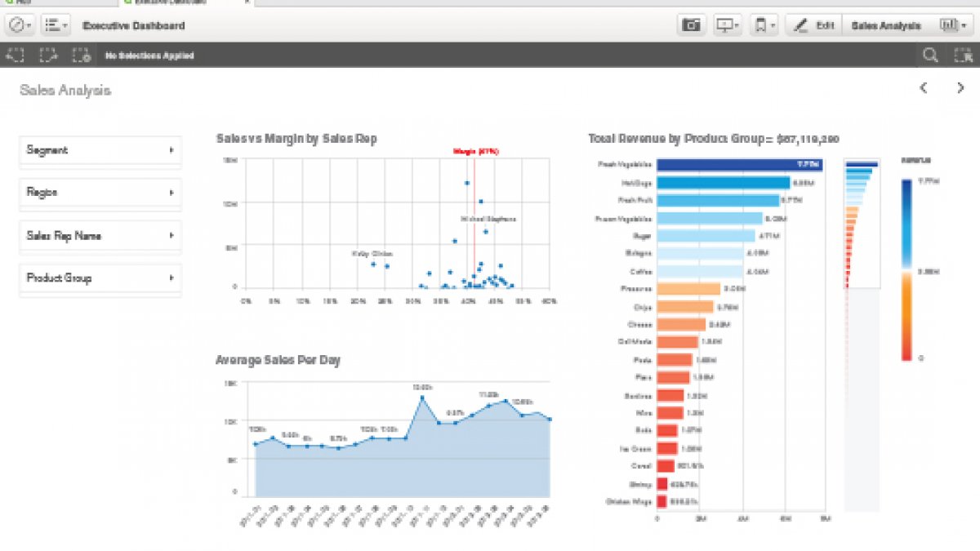Clear all selections icon
This screenshot has width=980, height=551.
(80, 56)
